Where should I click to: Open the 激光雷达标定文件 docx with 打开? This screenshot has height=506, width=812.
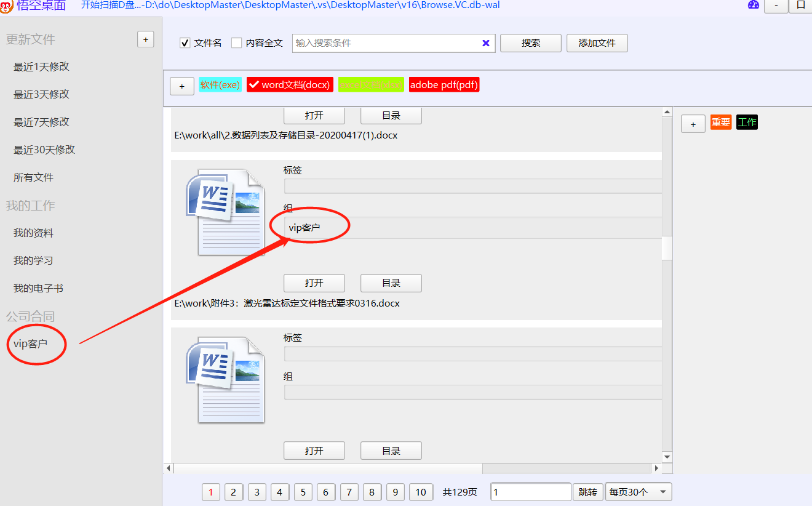314,283
